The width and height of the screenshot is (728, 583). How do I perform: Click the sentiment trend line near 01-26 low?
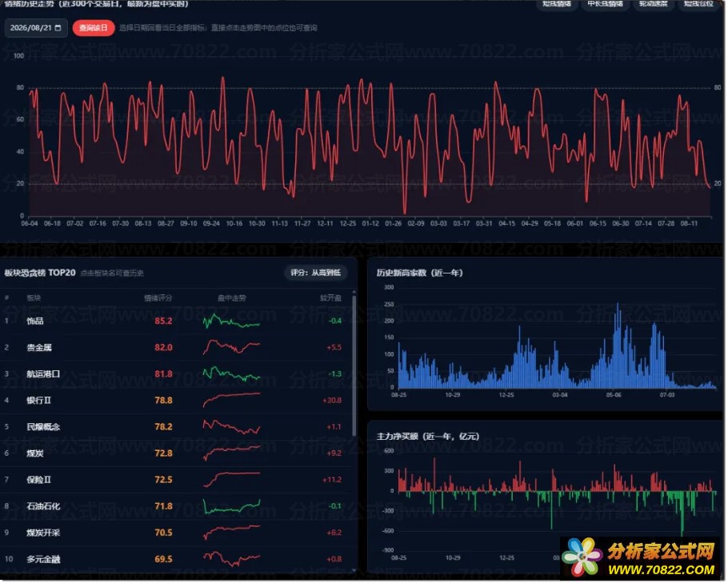[405, 213]
